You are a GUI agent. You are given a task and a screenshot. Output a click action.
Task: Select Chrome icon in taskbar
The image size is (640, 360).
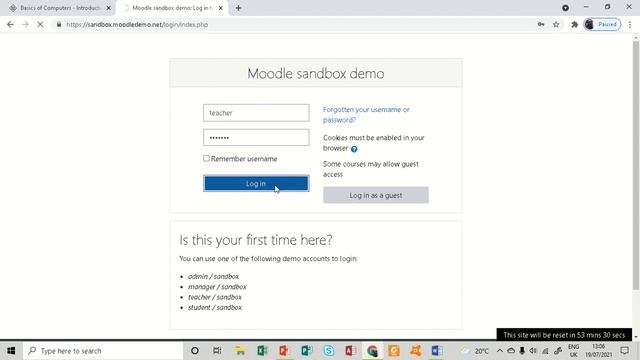(x=372, y=351)
